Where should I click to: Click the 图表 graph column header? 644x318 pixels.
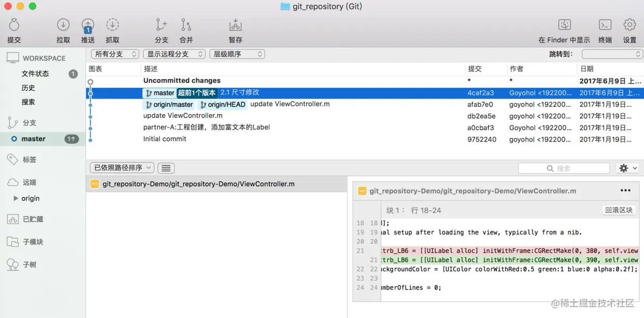pos(95,68)
